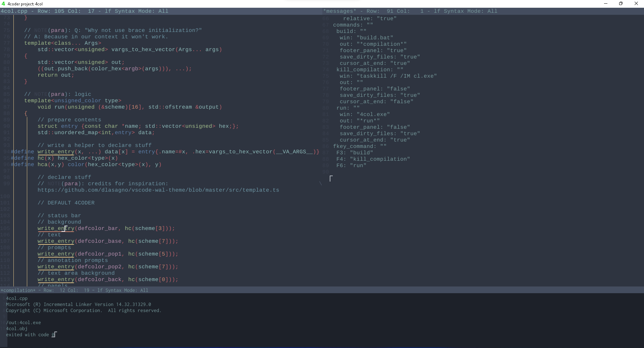The height and width of the screenshot is (348, 644).
Task: Click the 'out: "*run*"' line in messages
Action: pos(360,121)
